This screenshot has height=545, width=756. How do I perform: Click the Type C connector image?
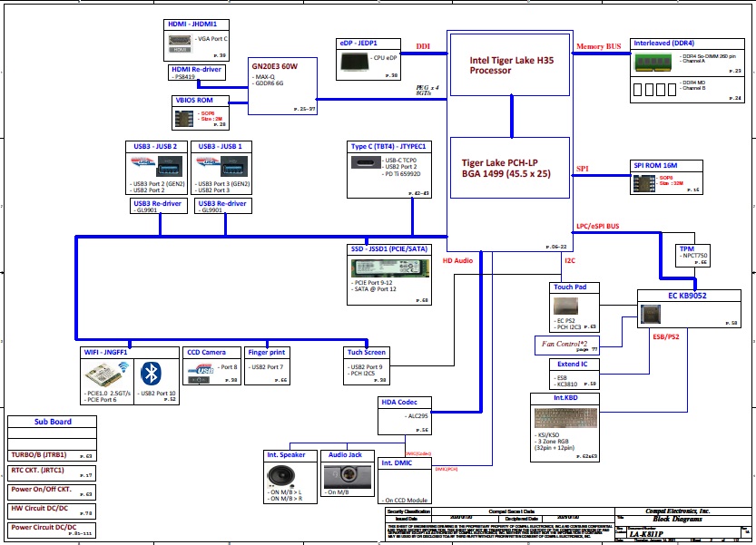pyautogui.click(x=366, y=162)
